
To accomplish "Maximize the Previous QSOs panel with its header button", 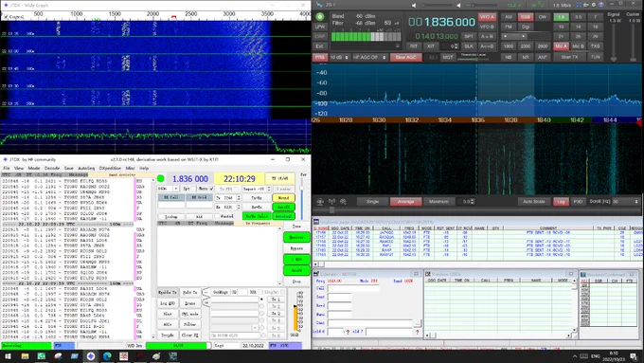I will click(571, 274).
